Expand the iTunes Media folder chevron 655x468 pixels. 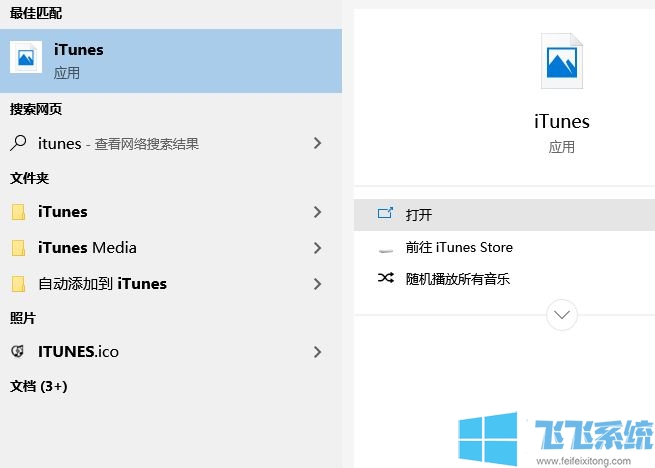tap(317, 248)
